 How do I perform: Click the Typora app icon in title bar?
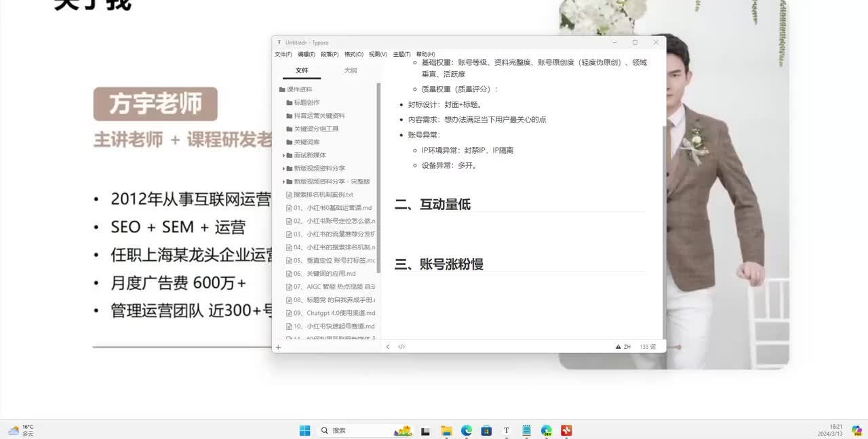point(279,42)
